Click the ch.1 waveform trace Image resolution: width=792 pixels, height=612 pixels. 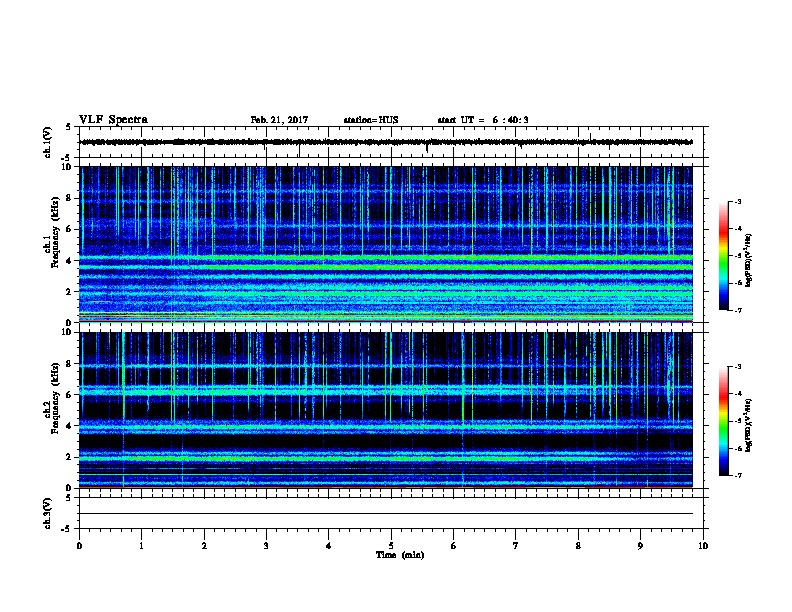pyautogui.click(x=386, y=142)
